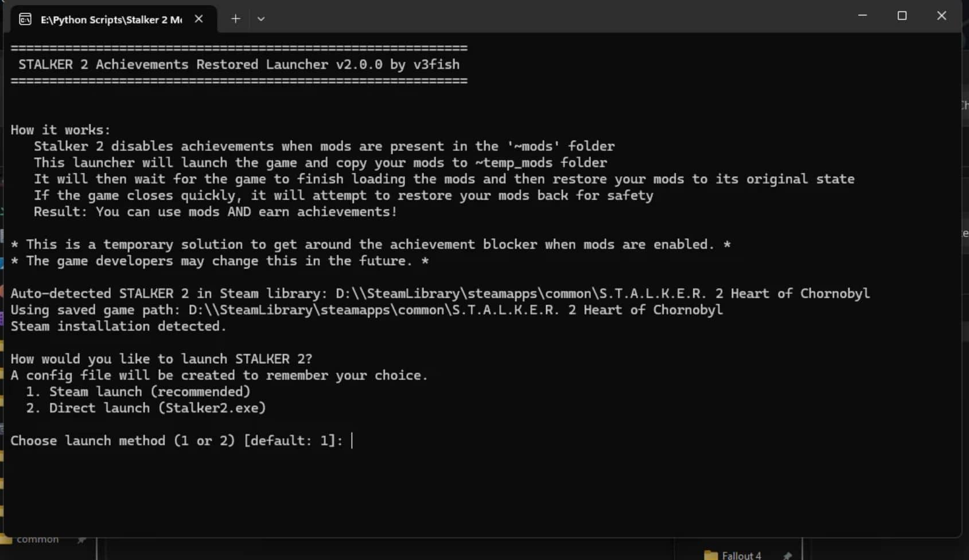Close the Stalker 2 terminal tab
Screen dimensions: 969x560
pyautogui.click(x=199, y=19)
